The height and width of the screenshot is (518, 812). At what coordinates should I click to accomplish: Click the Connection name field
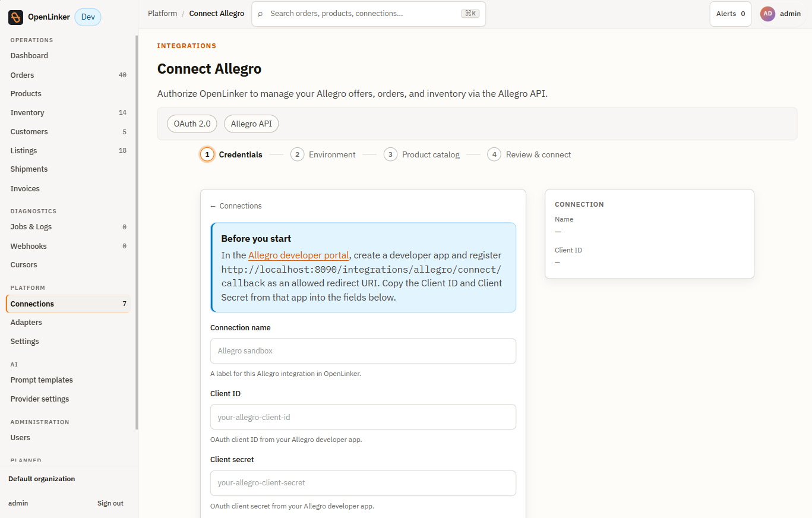[x=363, y=351]
